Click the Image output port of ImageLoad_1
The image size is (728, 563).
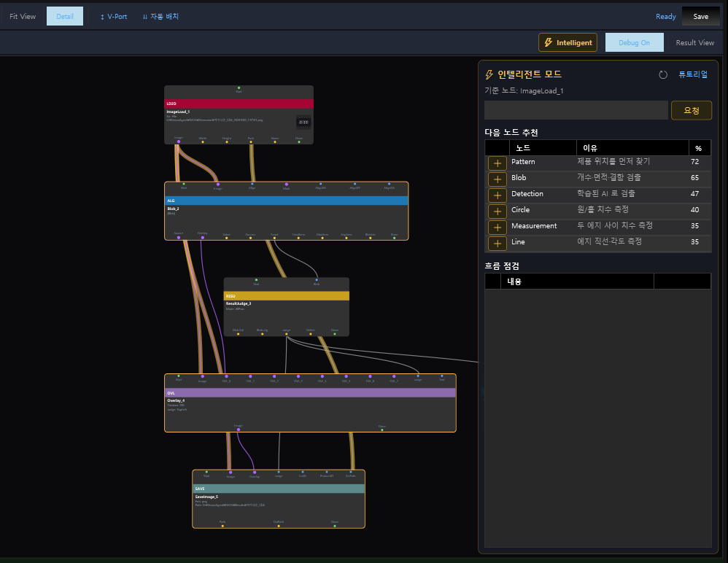pyautogui.click(x=179, y=141)
